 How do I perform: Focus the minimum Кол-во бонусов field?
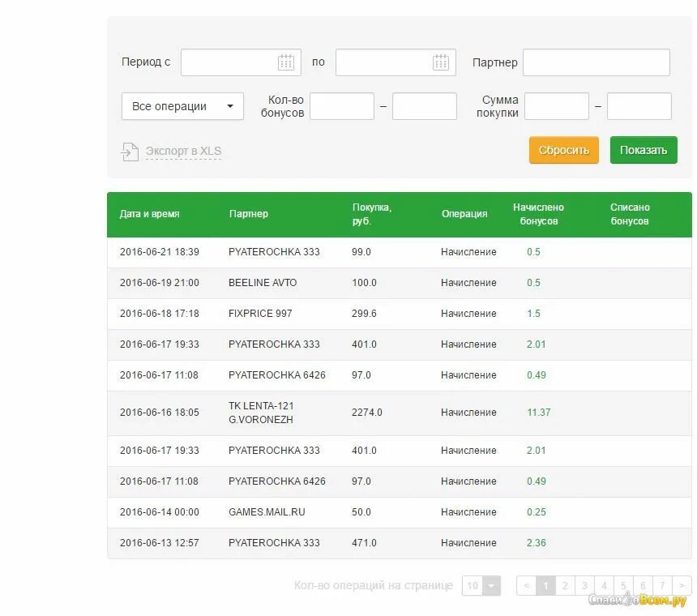pos(342,106)
